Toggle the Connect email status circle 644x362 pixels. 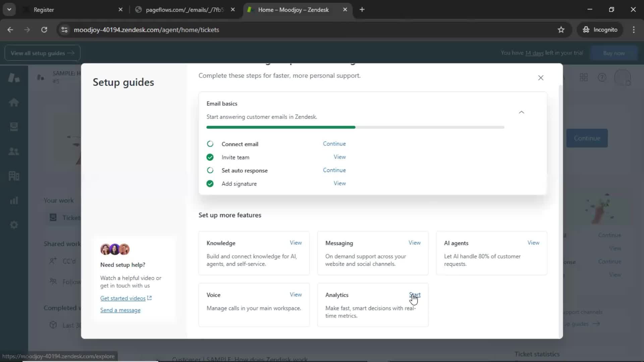pos(210,144)
